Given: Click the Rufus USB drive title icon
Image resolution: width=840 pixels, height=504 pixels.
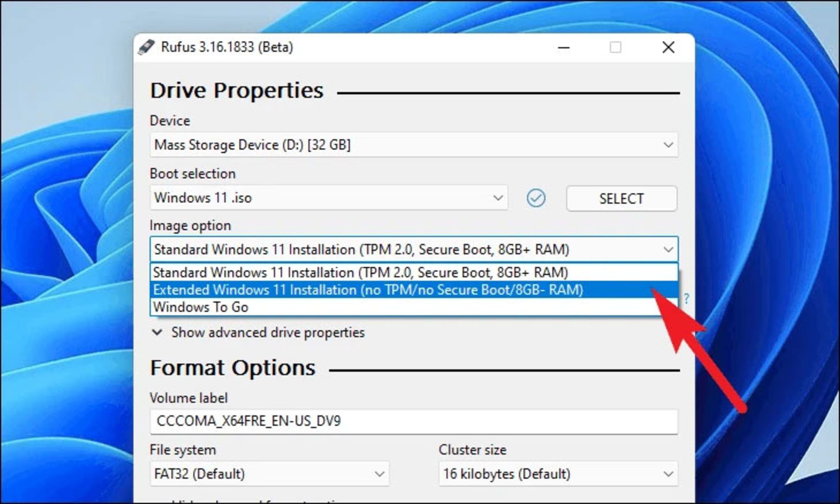Looking at the screenshot, I should 146,47.
